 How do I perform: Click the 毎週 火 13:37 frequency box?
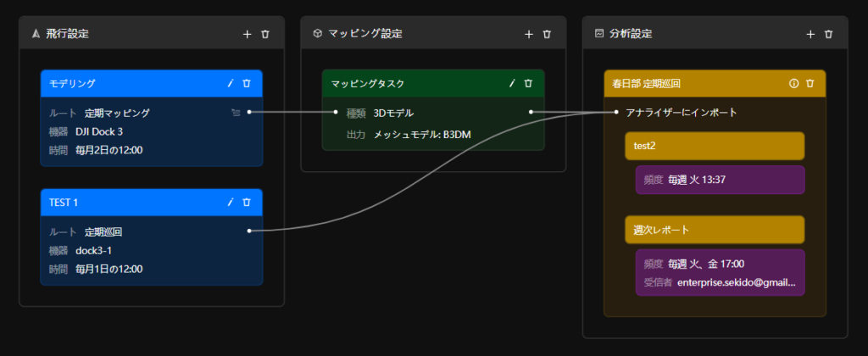719,180
